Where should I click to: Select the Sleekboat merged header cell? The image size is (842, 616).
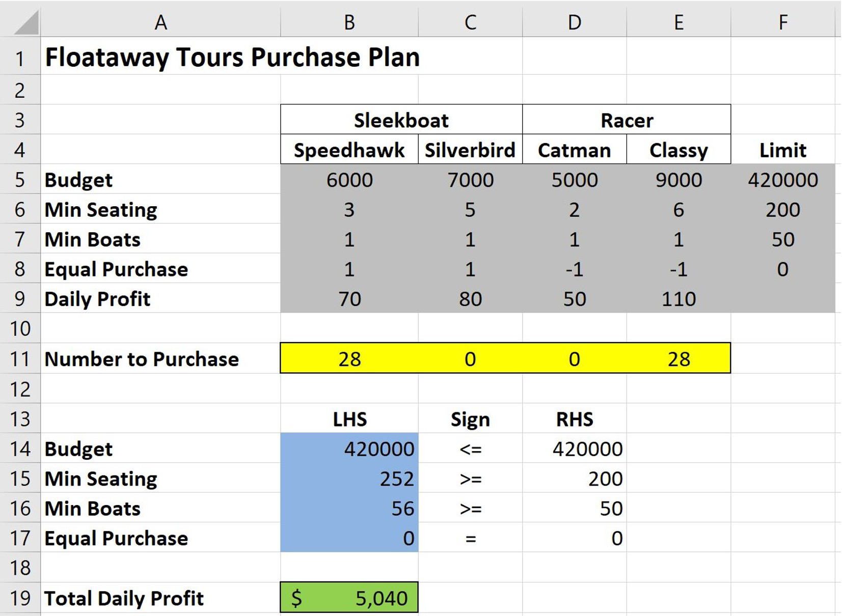point(401,120)
